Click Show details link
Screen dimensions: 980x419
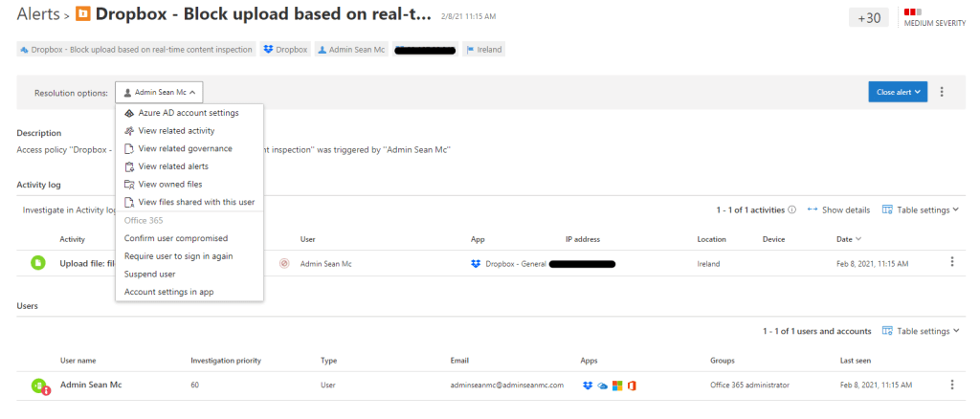(x=838, y=209)
